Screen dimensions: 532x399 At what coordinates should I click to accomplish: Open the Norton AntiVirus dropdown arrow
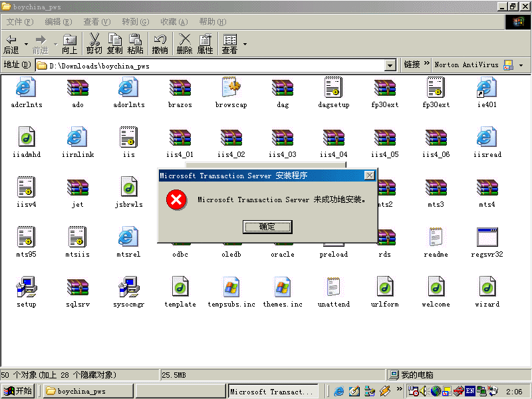521,65
